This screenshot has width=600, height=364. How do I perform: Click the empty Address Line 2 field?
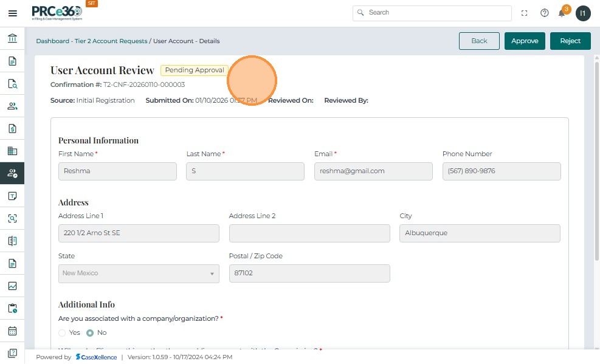coord(309,233)
